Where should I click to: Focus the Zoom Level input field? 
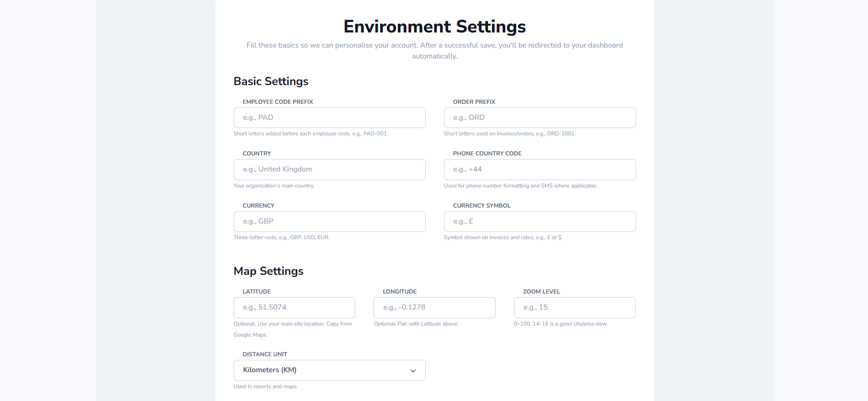pyautogui.click(x=574, y=307)
